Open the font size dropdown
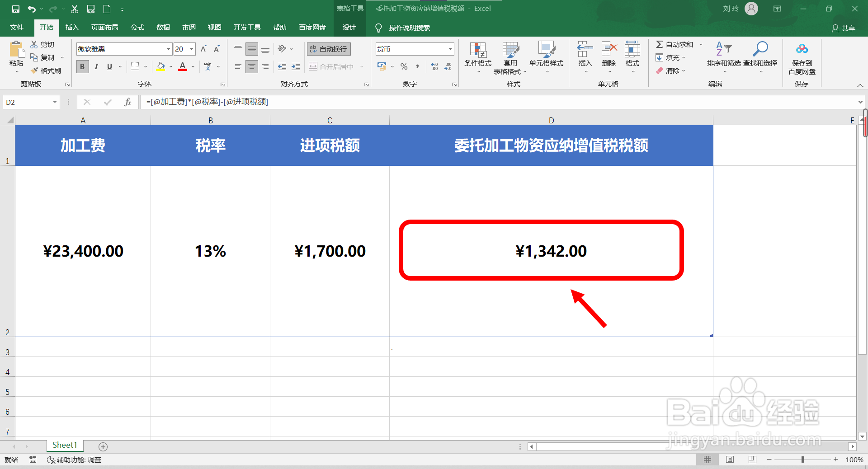Screen dimensions: 868x469 tap(192, 49)
